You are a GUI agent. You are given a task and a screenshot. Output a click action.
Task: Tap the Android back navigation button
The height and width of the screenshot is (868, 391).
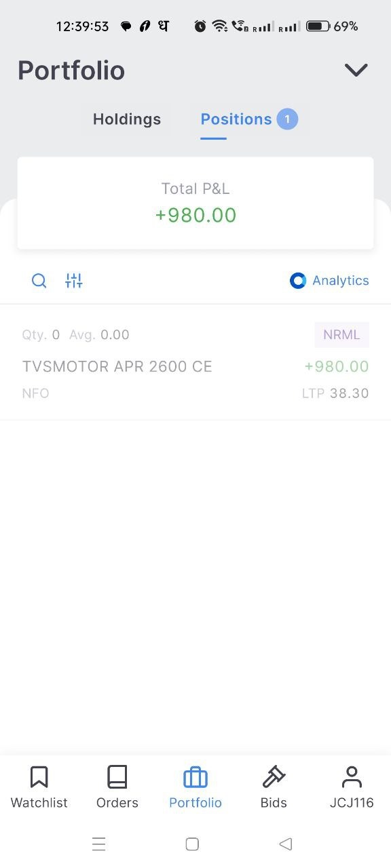[286, 844]
